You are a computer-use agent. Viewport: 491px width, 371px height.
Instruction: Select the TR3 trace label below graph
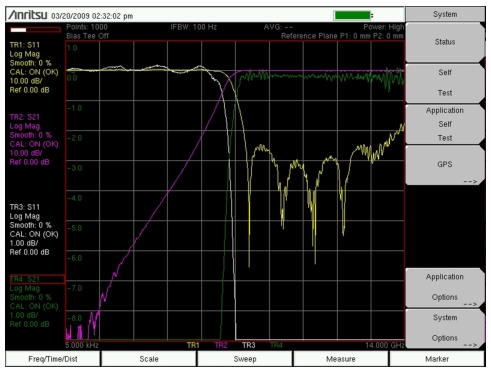point(249,345)
